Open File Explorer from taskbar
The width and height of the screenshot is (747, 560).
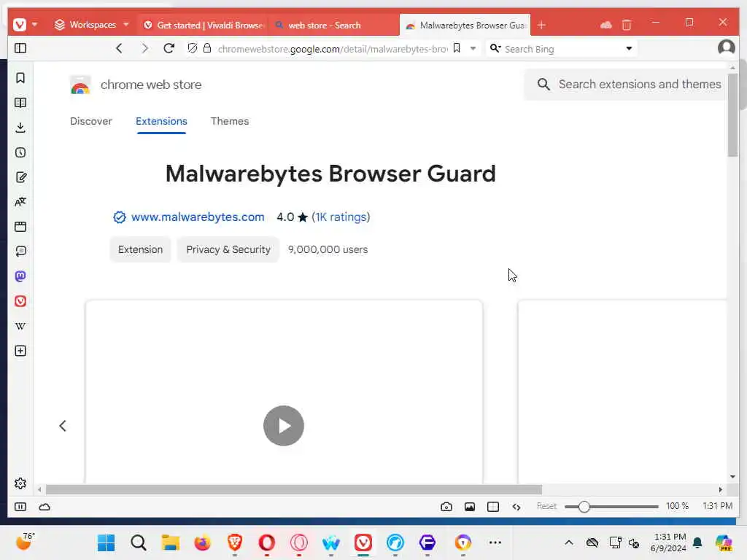click(x=170, y=542)
